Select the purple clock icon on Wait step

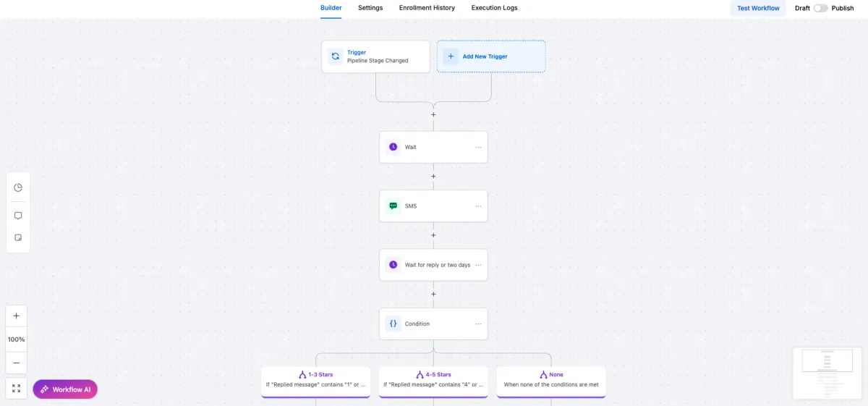tap(393, 147)
